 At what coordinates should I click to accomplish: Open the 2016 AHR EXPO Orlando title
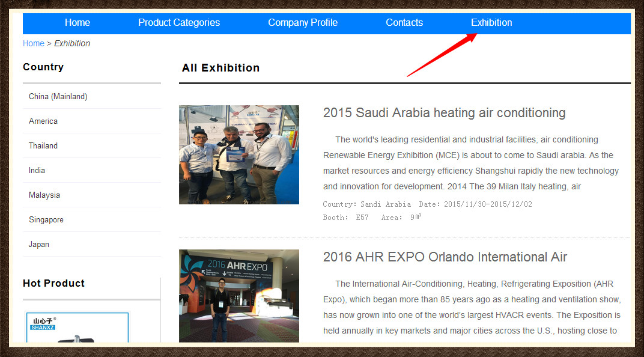coord(445,257)
